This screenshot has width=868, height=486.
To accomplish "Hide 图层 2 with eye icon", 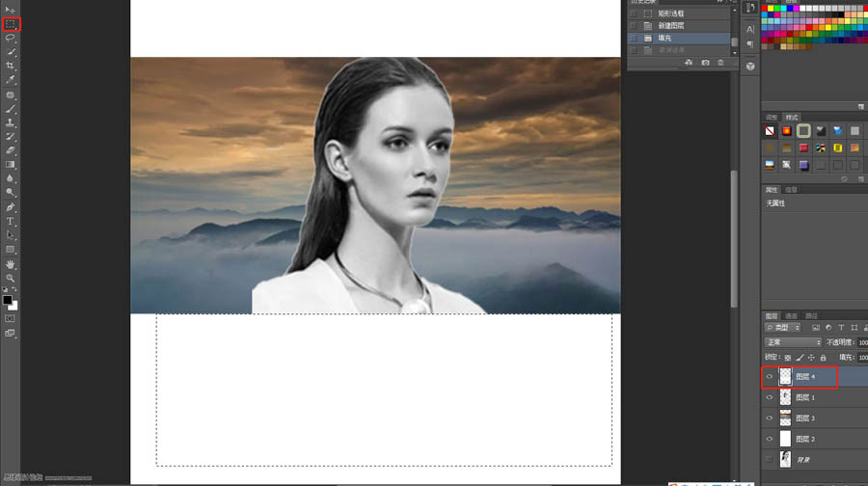I will click(769, 439).
